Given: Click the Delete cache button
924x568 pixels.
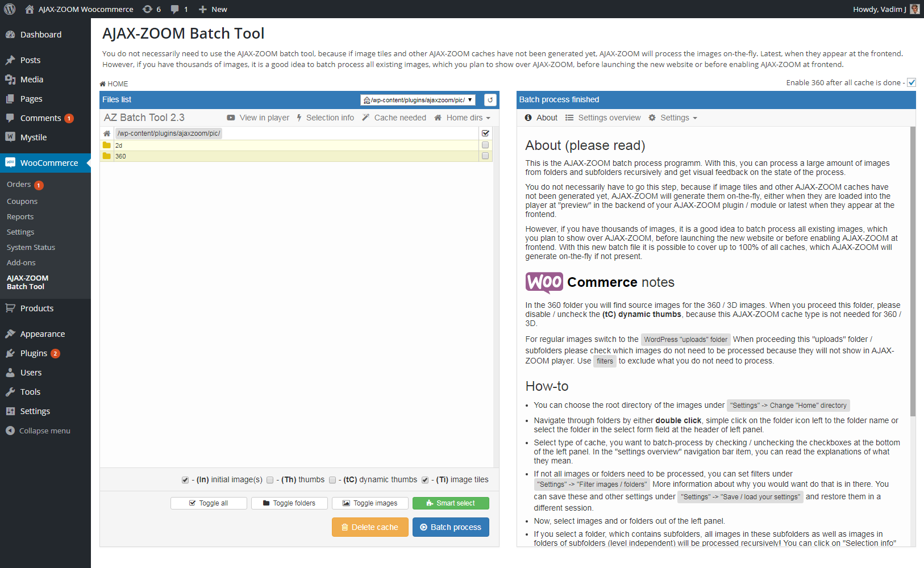Looking at the screenshot, I should click(x=370, y=527).
